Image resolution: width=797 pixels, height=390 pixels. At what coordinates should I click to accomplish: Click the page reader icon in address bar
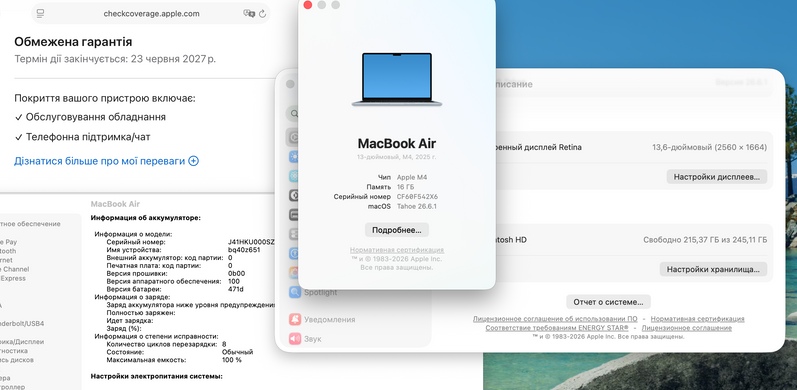41,14
